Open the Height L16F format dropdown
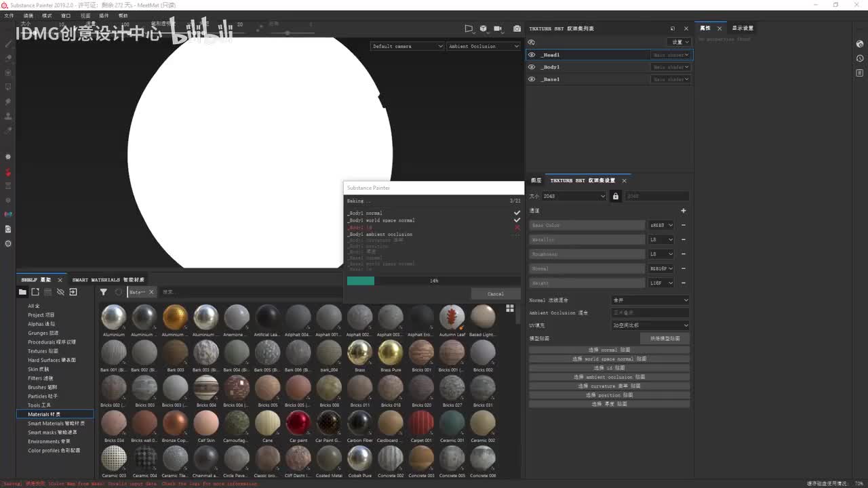This screenshot has width=868, height=488. click(x=661, y=283)
